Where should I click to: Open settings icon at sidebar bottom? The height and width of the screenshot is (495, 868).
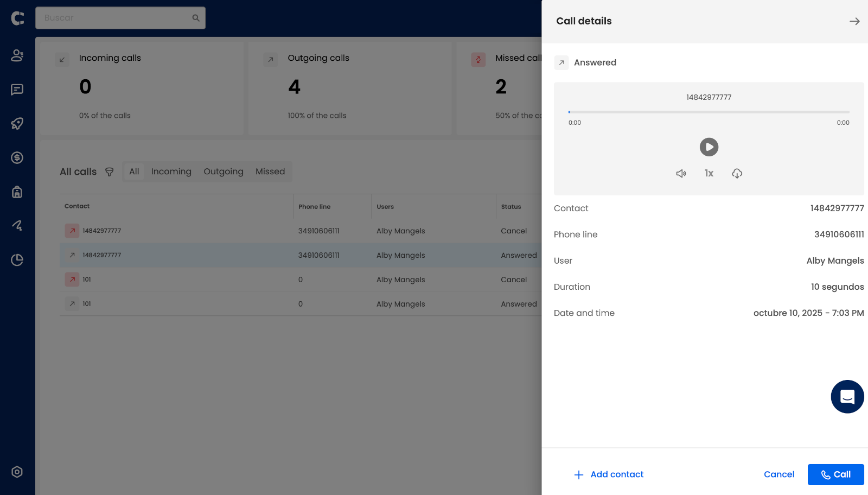coord(17,472)
